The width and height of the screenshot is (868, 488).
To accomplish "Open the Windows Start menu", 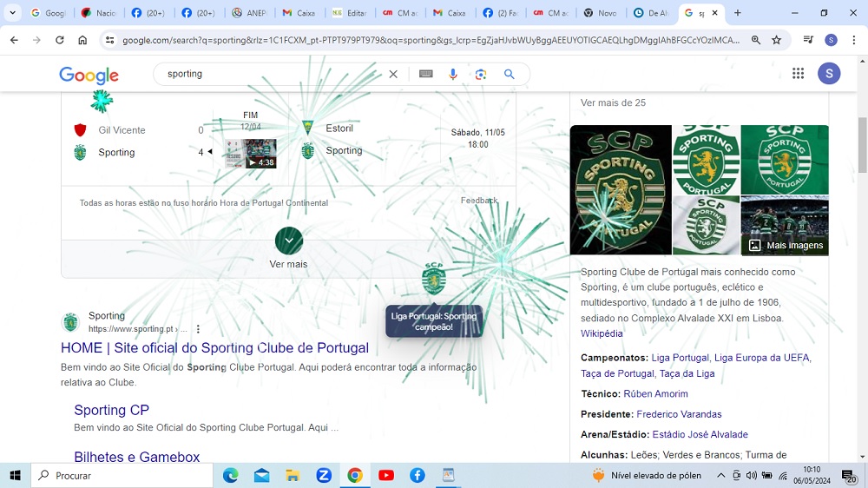I will [15, 475].
